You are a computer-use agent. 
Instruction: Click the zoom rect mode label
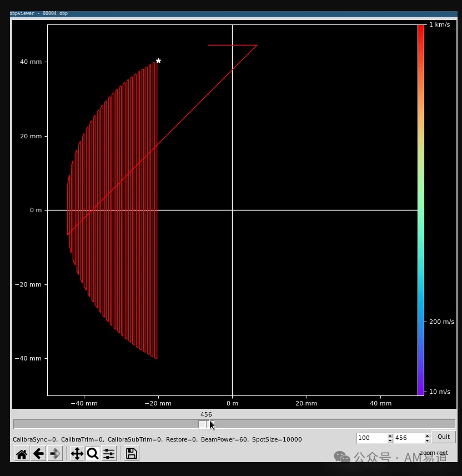434,453
